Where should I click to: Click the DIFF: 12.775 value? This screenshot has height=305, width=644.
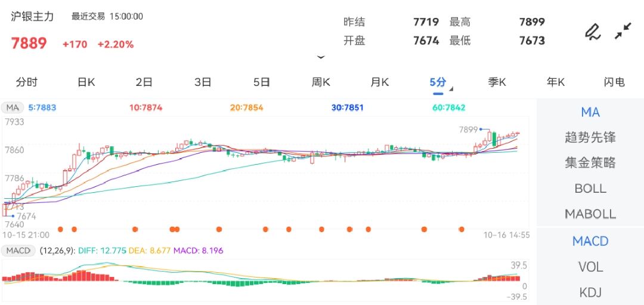tap(102, 250)
